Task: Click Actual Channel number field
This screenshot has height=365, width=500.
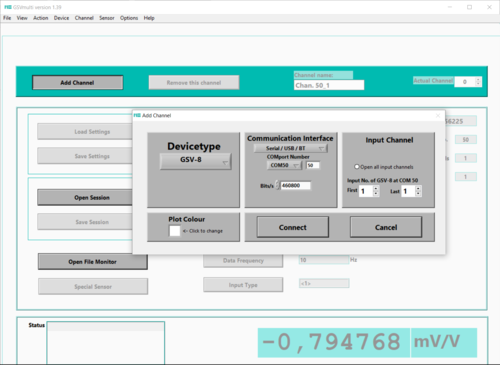Action: click(465, 82)
